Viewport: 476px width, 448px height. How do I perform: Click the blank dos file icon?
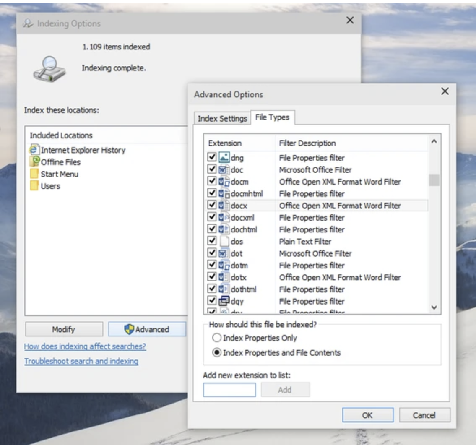[x=224, y=241]
